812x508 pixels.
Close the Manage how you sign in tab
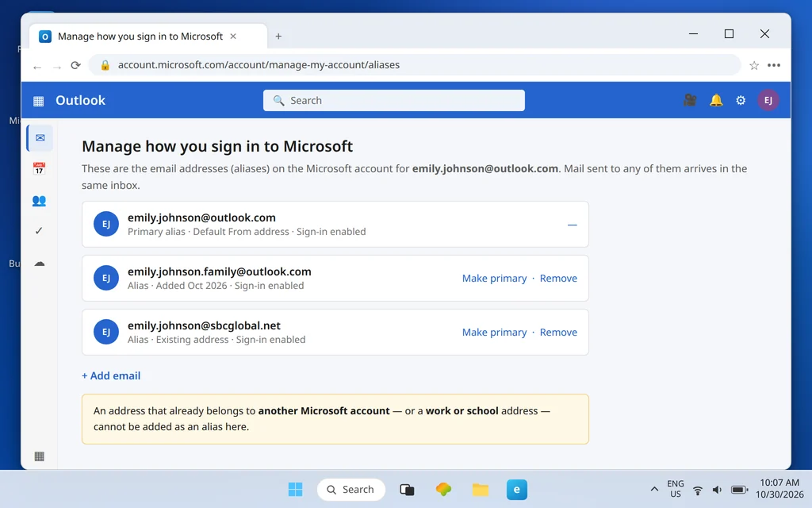click(233, 37)
